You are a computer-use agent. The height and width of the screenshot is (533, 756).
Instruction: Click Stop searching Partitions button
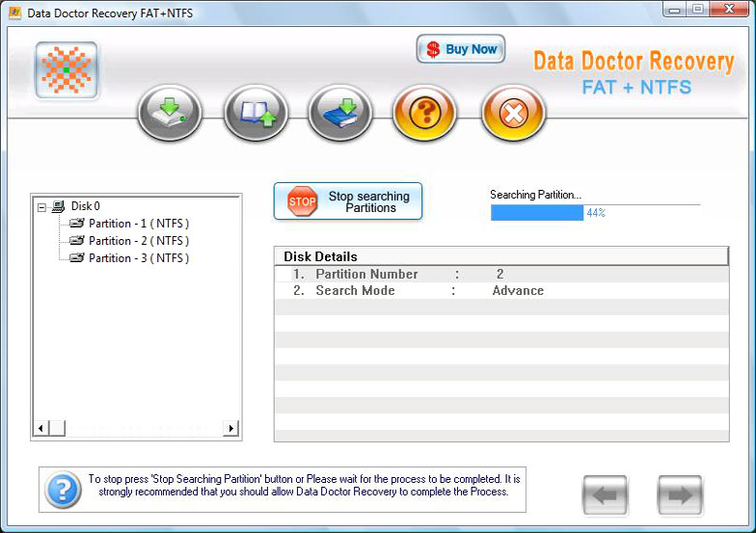click(347, 201)
